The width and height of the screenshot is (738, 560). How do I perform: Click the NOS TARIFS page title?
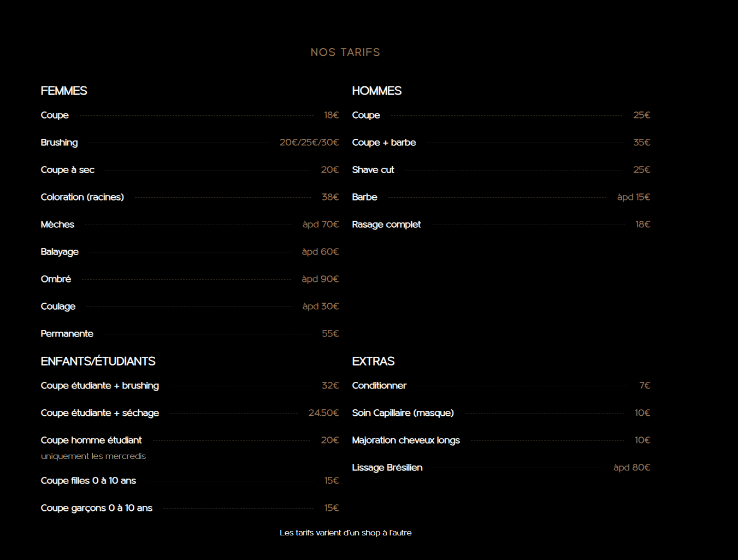[345, 52]
